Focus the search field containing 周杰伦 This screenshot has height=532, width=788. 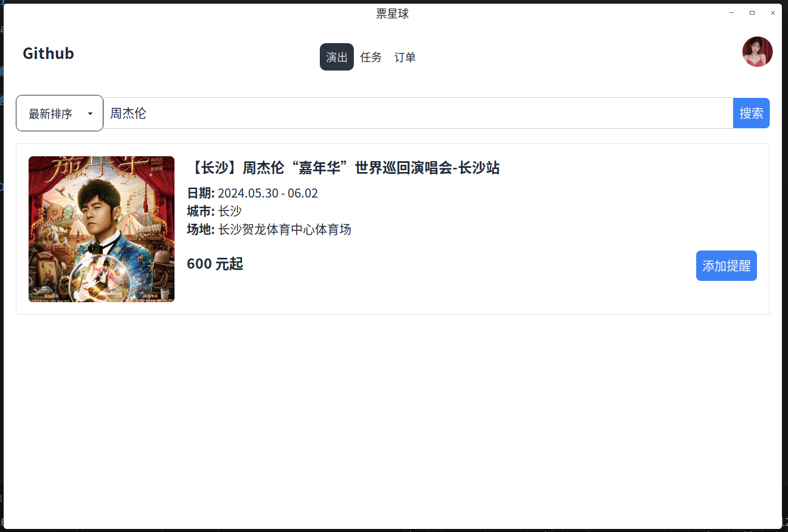point(418,113)
